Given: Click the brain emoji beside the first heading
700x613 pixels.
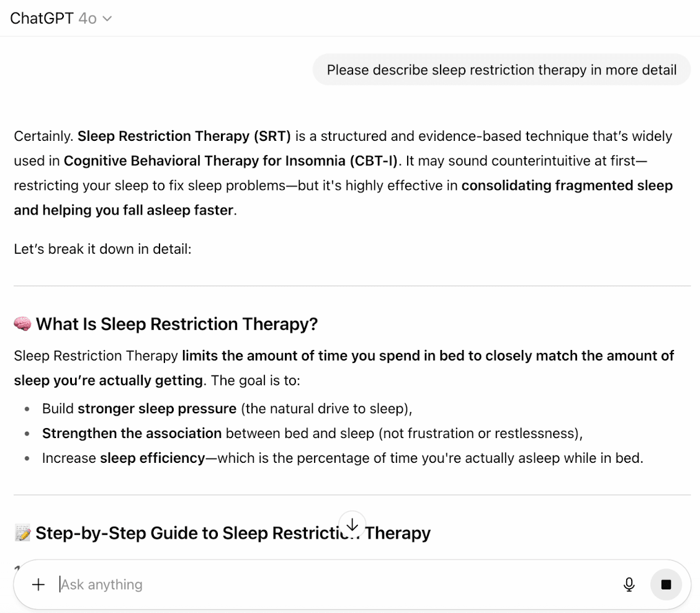Looking at the screenshot, I should tap(22, 323).
